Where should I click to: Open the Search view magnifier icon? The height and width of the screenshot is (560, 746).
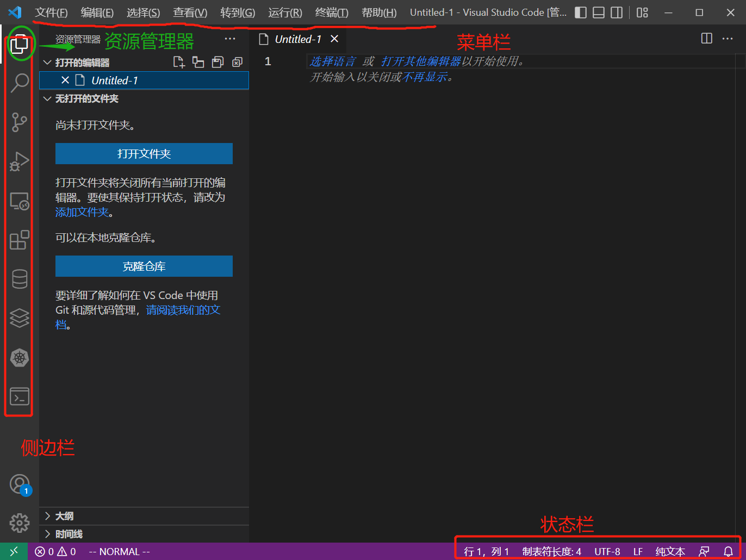tap(20, 83)
